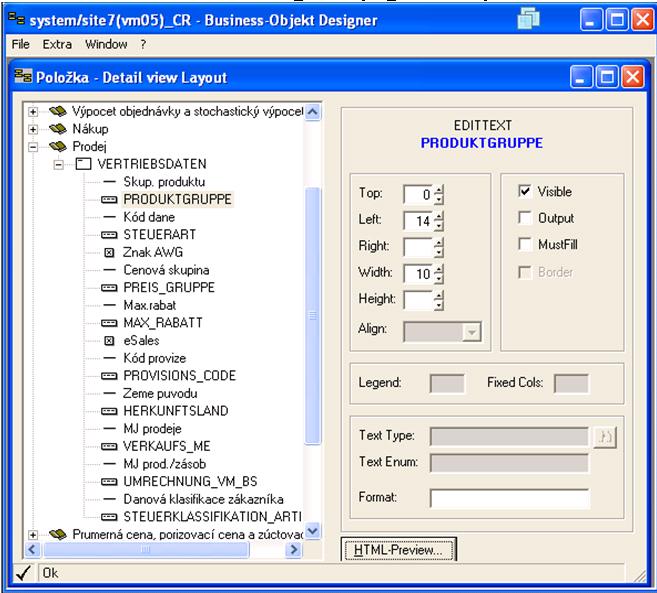Click the disabled Border checkbox

525,272
